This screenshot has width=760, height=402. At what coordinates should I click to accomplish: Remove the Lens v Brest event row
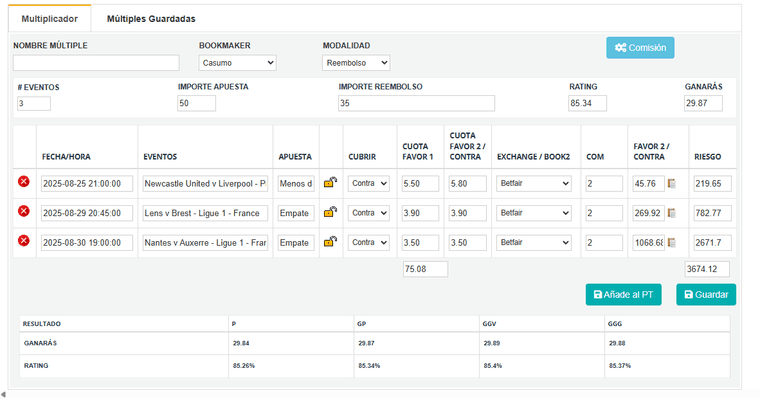[24, 212]
